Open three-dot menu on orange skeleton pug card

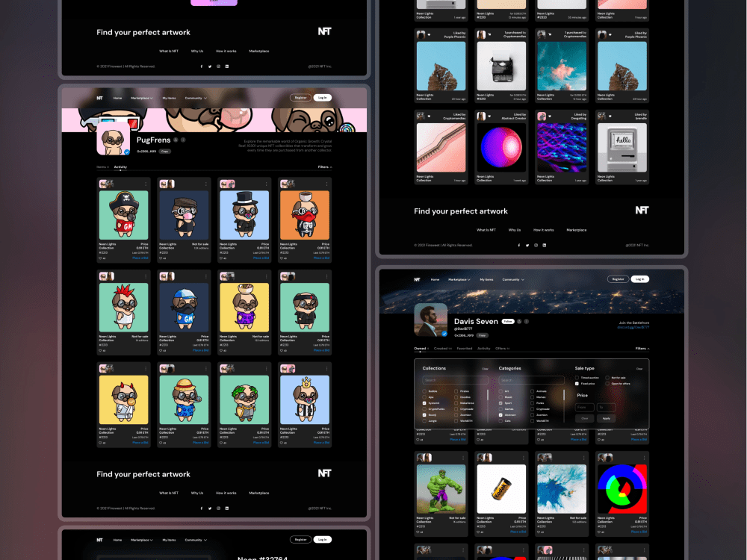coord(327,184)
